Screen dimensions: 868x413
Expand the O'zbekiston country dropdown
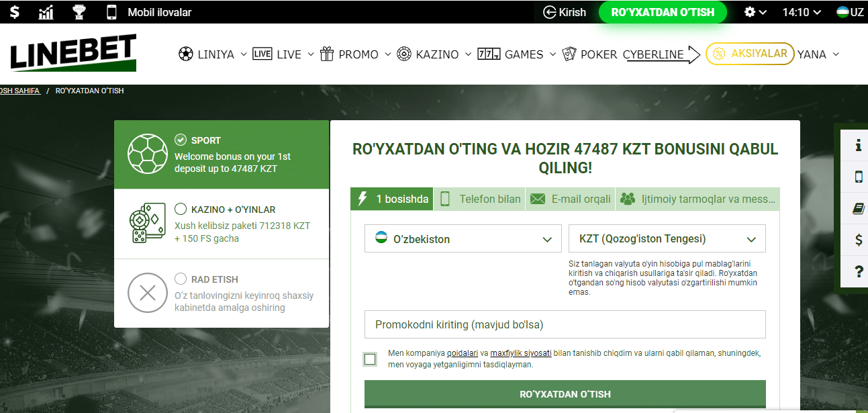point(463,239)
